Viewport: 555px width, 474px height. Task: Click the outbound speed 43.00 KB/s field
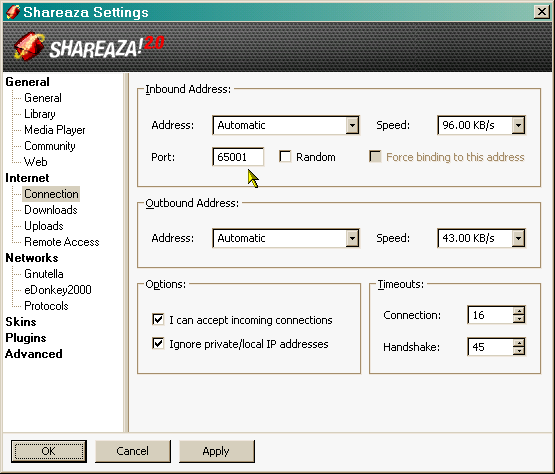(481, 238)
